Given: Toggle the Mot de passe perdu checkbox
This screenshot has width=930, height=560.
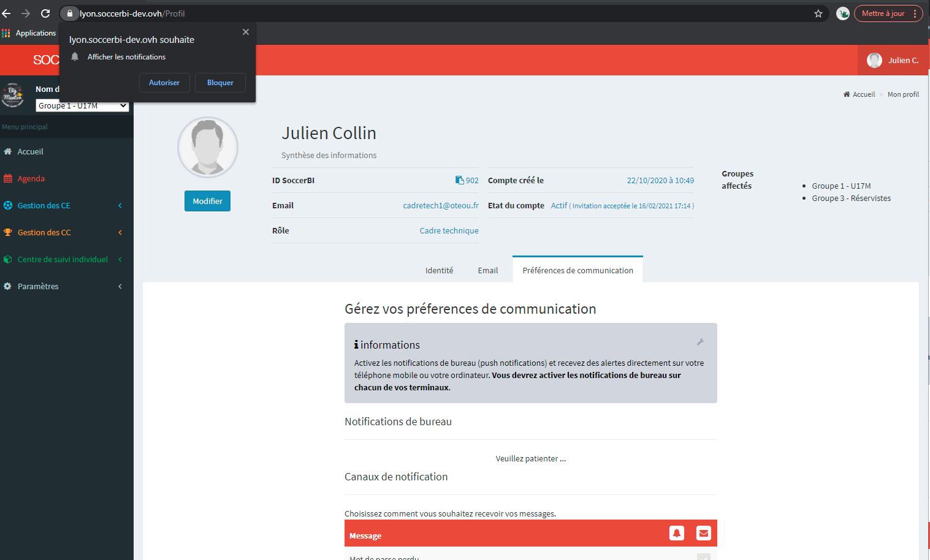Looking at the screenshot, I should (x=704, y=556).
